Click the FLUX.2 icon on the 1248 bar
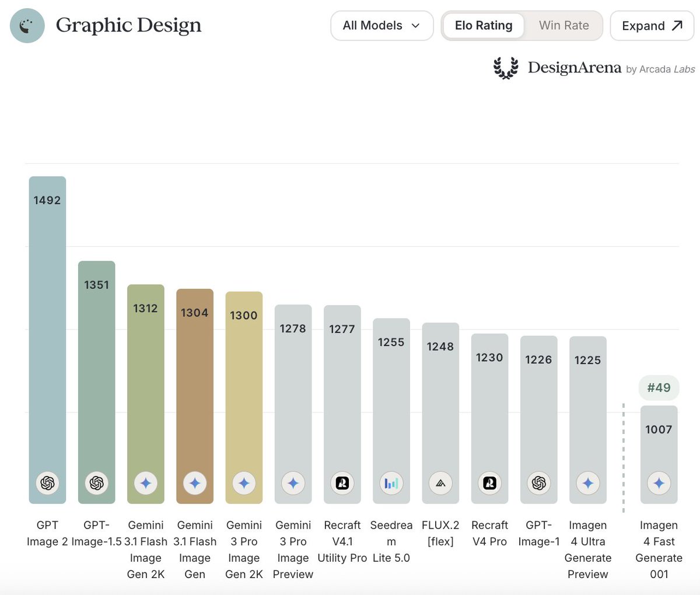Image resolution: width=700 pixels, height=595 pixels. coord(440,483)
